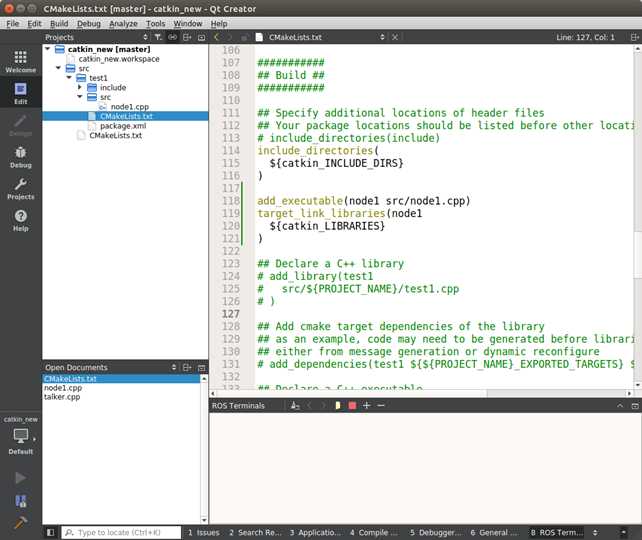642x540 pixels.
Task: Click the red stop icon in ROS Terminals
Action: [x=352, y=406]
